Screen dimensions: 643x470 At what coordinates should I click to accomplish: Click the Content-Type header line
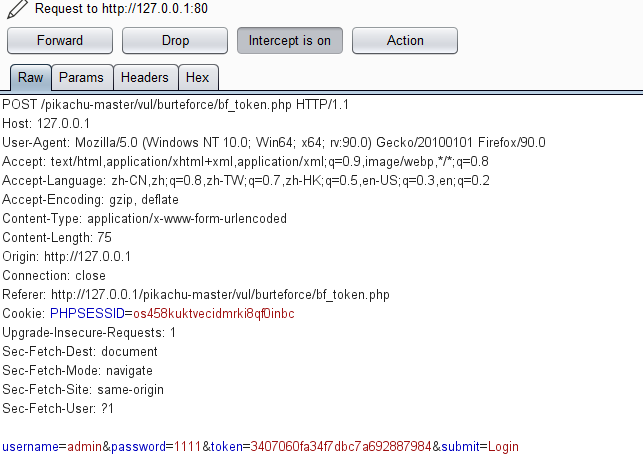(144, 219)
